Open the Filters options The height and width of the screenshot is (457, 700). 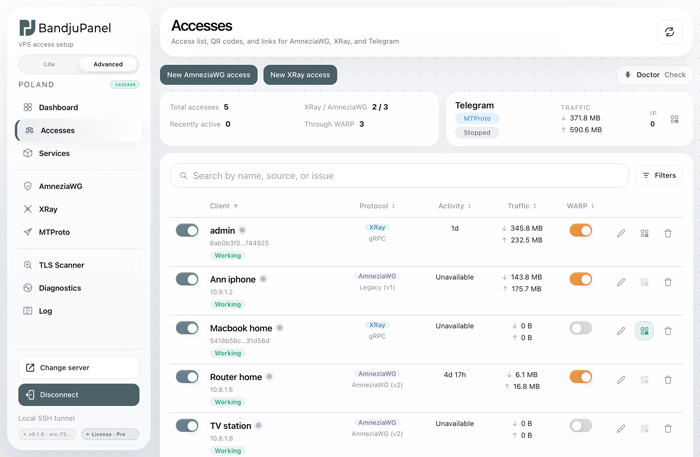pyautogui.click(x=659, y=175)
